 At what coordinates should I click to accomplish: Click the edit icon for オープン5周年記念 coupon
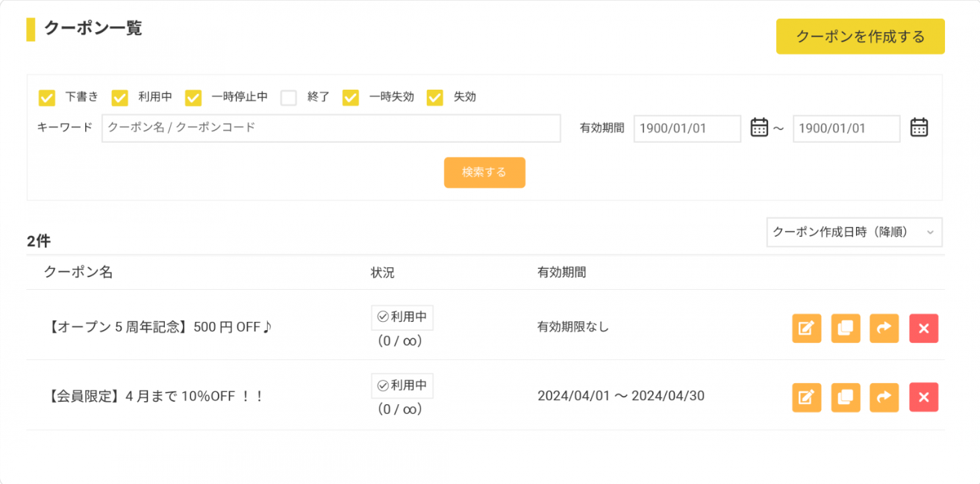click(806, 328)
